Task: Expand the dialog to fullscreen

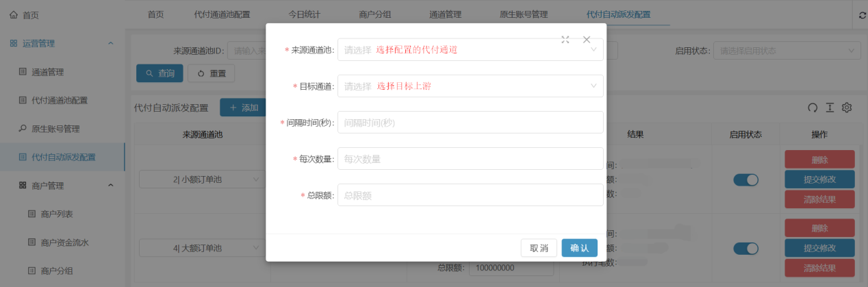Action: [565, 40]
